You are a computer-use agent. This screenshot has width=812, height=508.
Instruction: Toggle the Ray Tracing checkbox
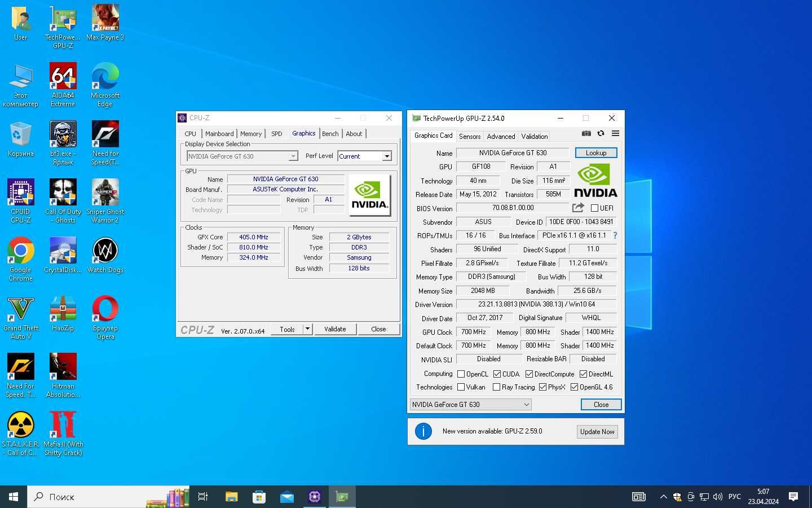tap(496, 387)
